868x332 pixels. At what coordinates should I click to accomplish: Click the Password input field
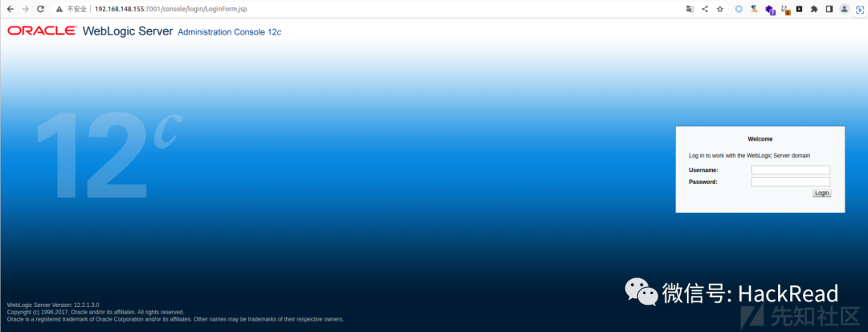click(x=791, y=182)
